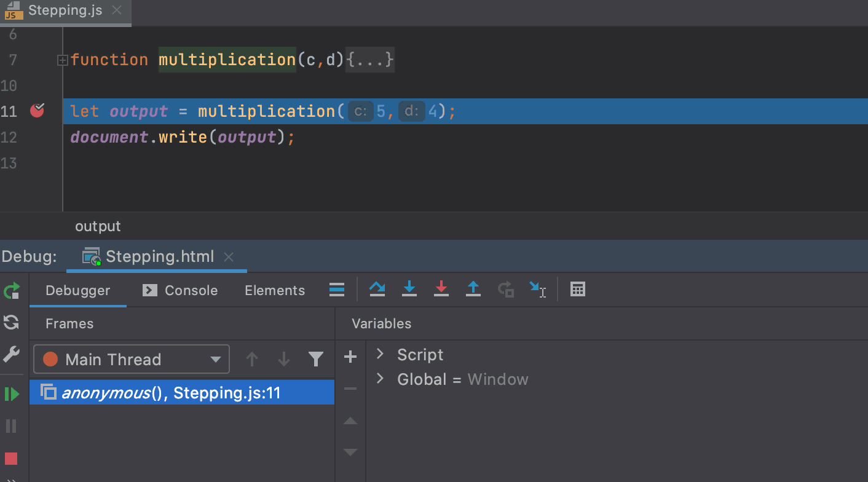Click the Step Out icon
The image size is (868, 482).
[x=473, y=289]
